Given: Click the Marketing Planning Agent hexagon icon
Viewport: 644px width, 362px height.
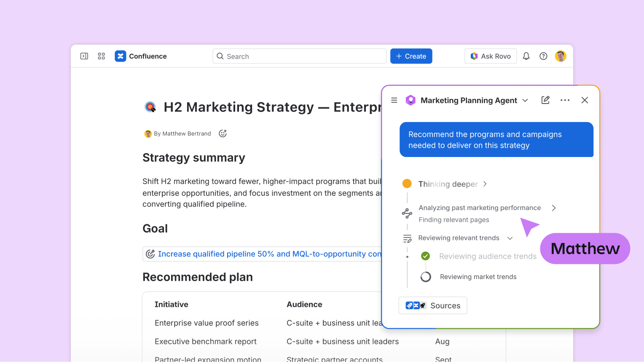Looking at the screenshot, I should (x=411, y=100).
